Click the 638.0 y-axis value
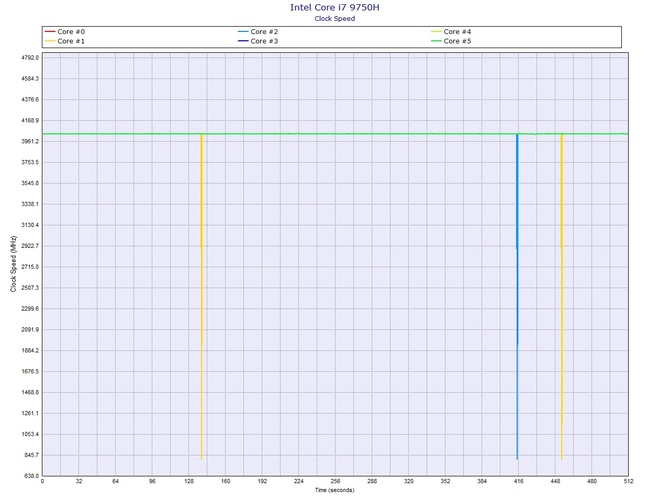This screenshot has width=670, height=502. [32, 476]
